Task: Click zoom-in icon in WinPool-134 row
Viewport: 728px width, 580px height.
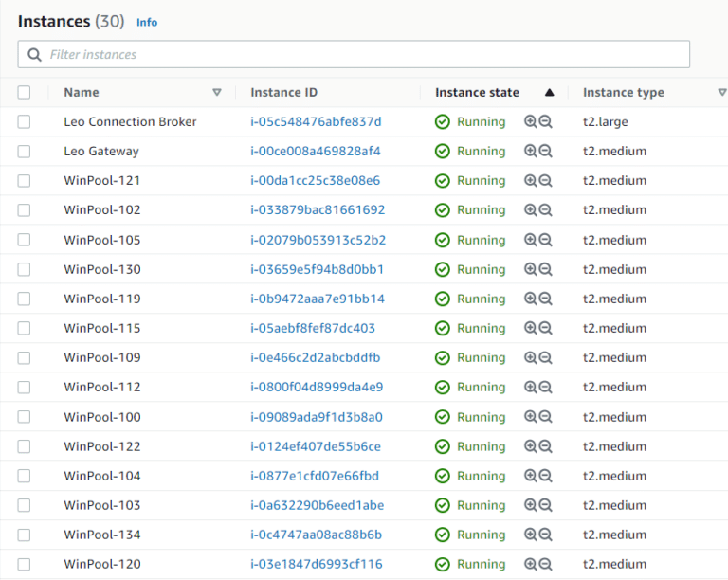Action: (x=530, y=535)
